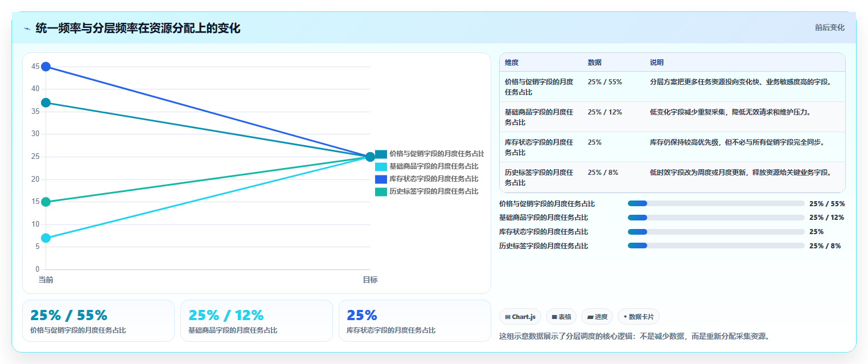Click progress bar for 价格与促销字段的月度任务占比
The width and height of the screenshot is (868, 364).
point(716,203)
